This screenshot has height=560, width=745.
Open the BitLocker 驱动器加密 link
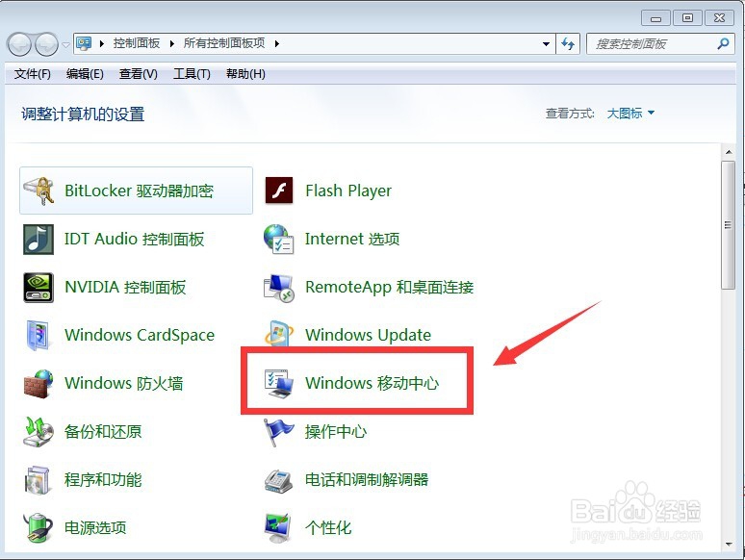[x=139, y=191]
